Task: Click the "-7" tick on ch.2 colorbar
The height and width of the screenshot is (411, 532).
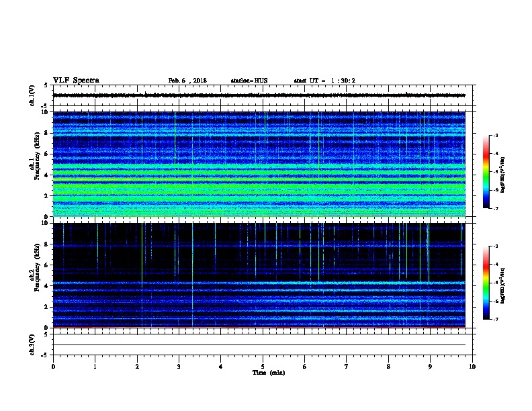Action: pos(495,320)
